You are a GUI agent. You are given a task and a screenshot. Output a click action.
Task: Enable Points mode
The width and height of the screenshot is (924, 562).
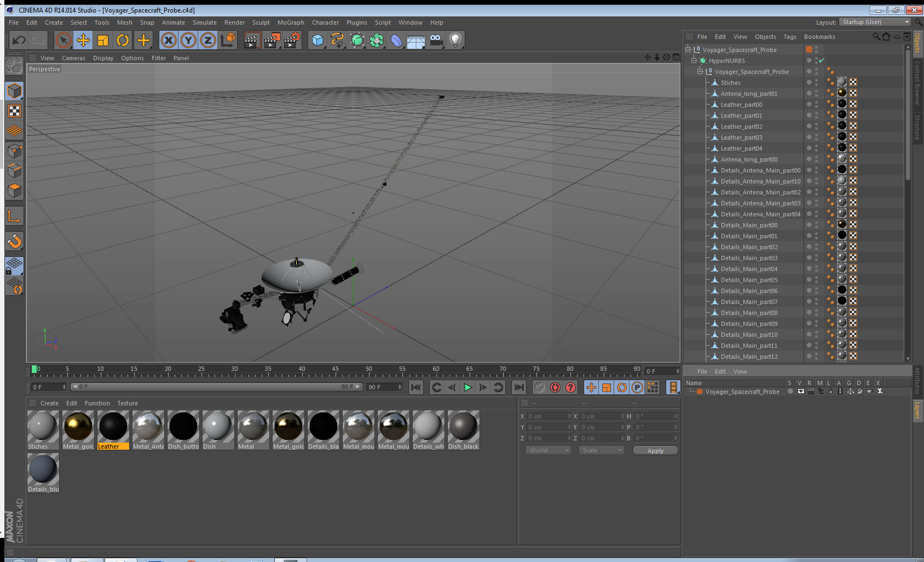click(14, 151)
